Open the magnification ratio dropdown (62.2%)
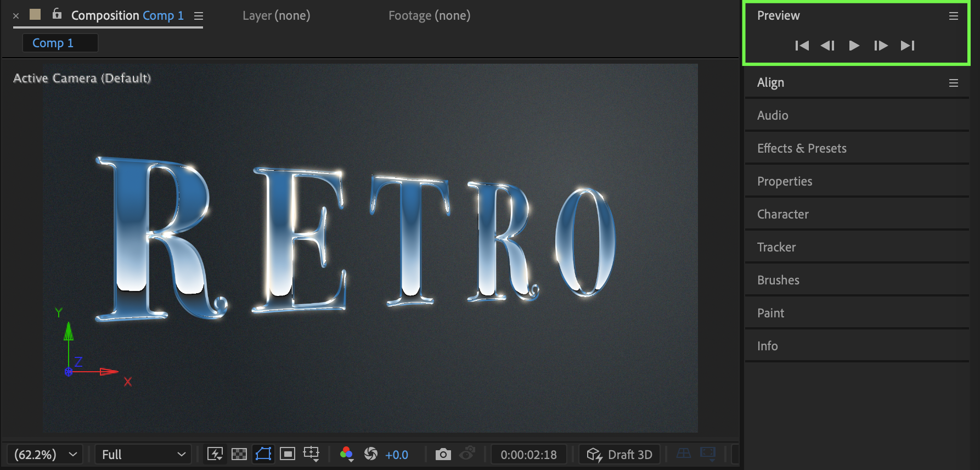Viewport: 980px width, 470px height. (x=45, y=454)
